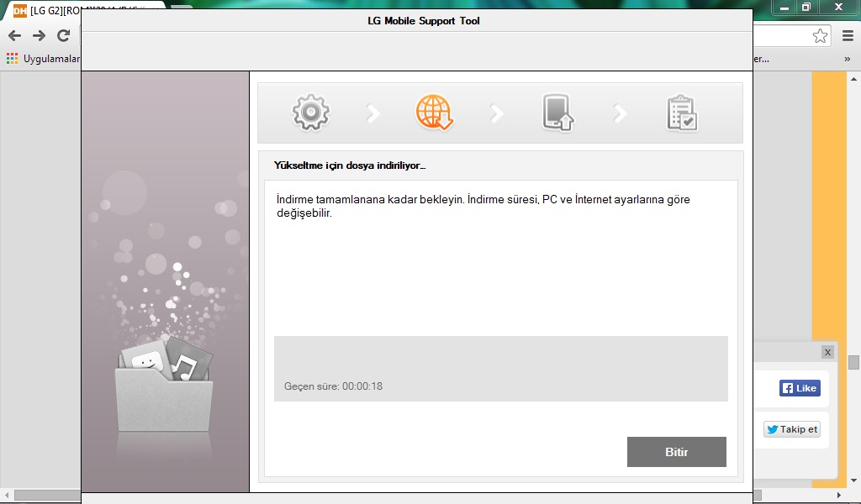Close the social share popup
Image resolution: width=861 pixels, height=504 pixels.
[x=827, y=352]
